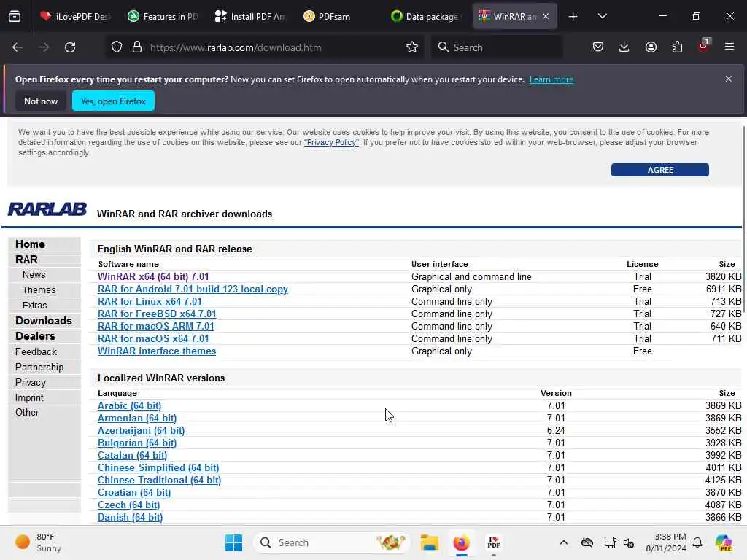Image resolution: width=747 pixels, height=560 pixels.
Task: Open the Imprint sidebar item
Action: coord(29,397)
